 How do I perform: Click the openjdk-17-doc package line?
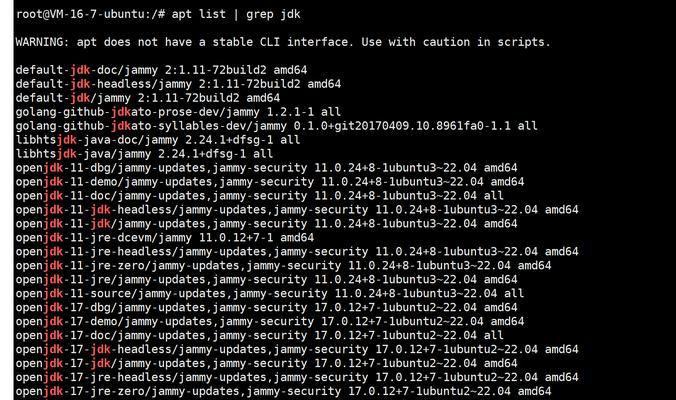tap(260, 335)
